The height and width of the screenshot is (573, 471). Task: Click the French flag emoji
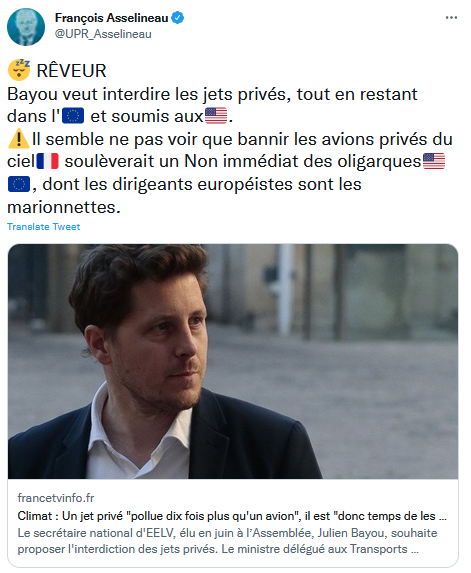(x=48, y=162)
